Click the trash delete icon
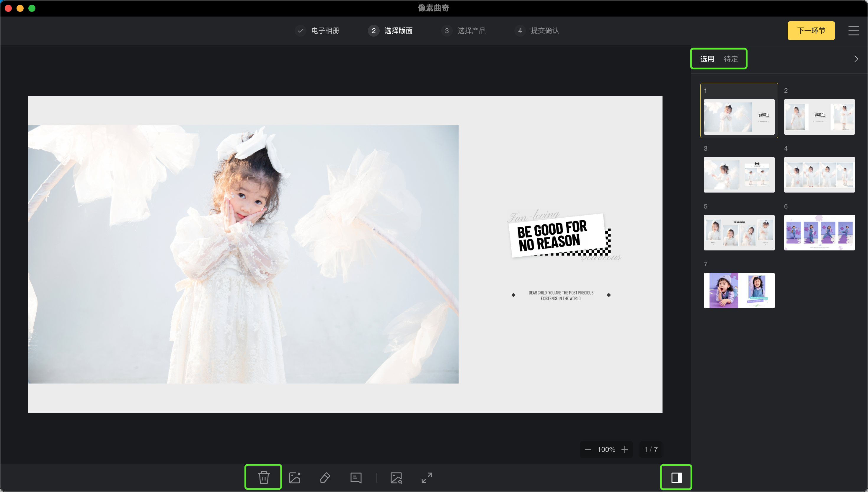The height and width of the screenshot is (492, 868). tap(263, 477)
